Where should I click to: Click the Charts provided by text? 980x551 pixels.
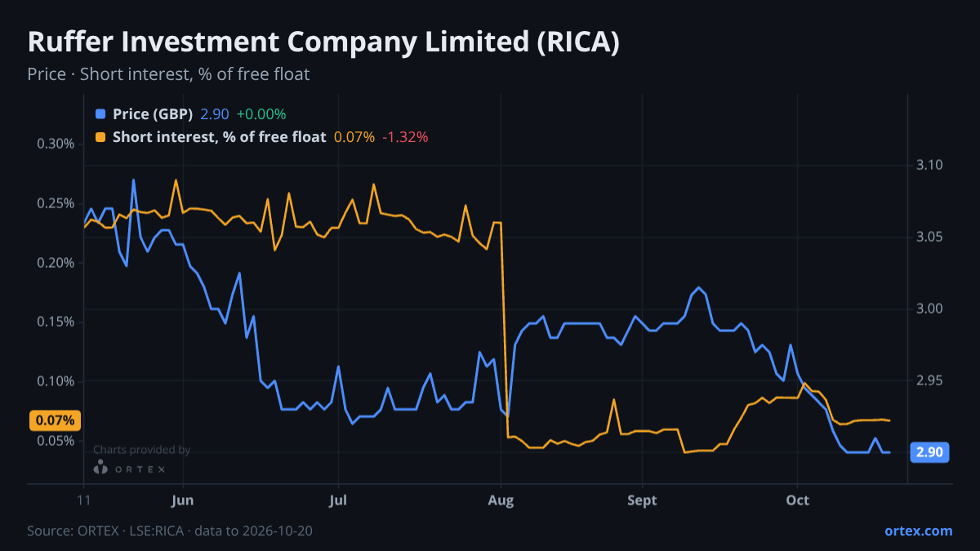[x=142, y=450]
